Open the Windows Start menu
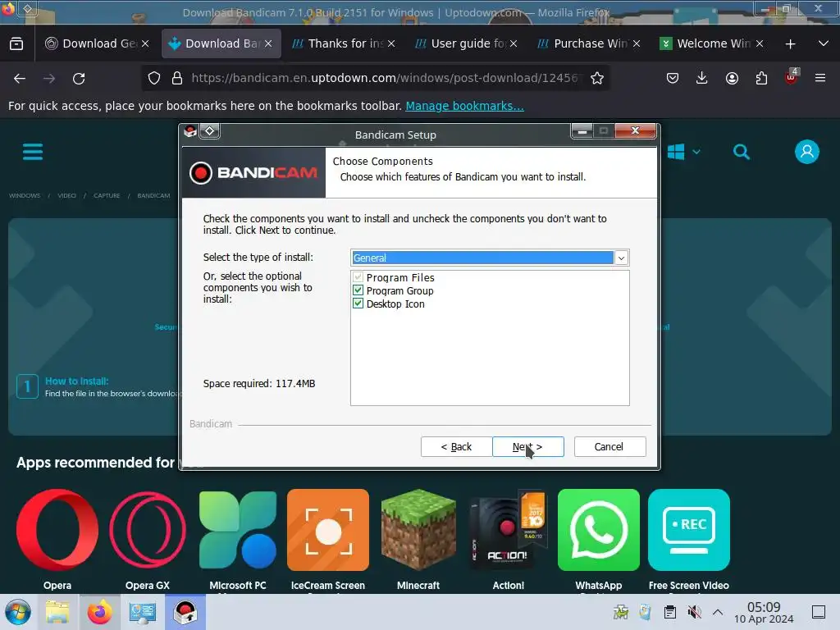 (18, 612)
